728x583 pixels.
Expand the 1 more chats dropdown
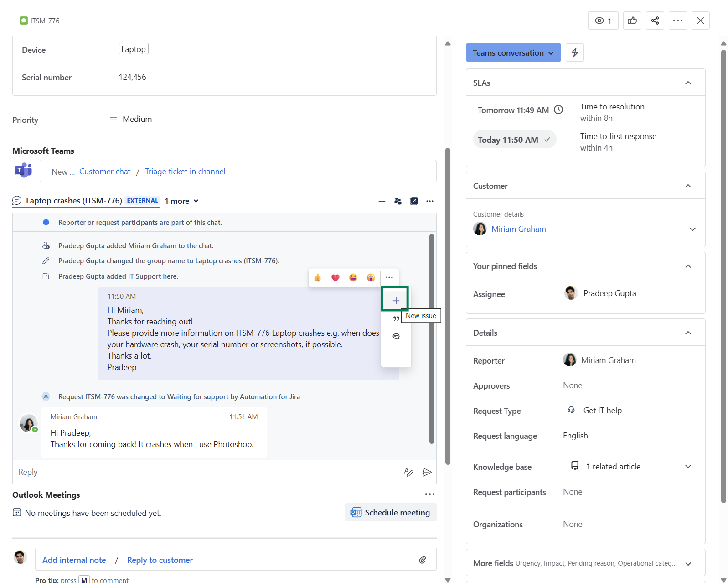[182, 201]
